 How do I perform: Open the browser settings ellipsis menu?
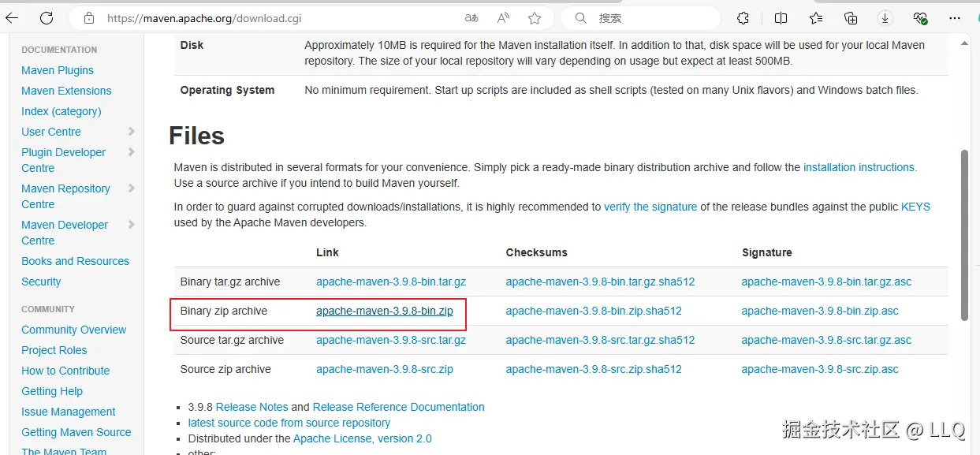[956, 17]
